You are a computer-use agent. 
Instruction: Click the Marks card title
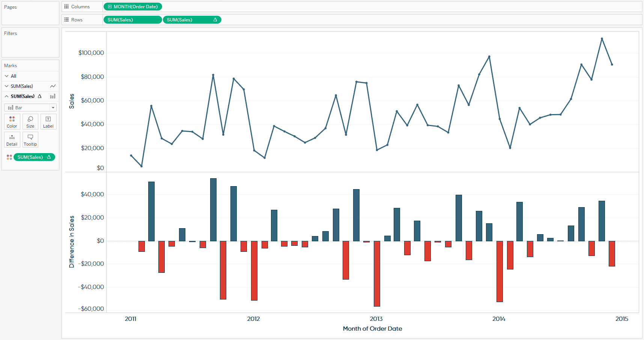coord(11,66)
